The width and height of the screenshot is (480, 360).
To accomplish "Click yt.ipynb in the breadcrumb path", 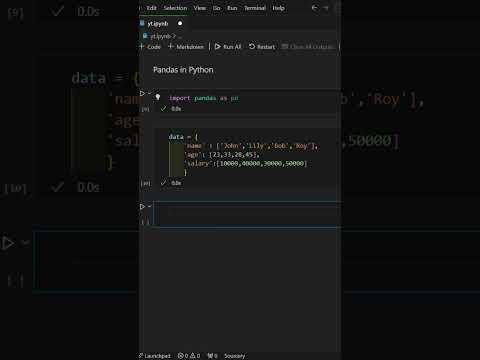I will coord(160,36).
